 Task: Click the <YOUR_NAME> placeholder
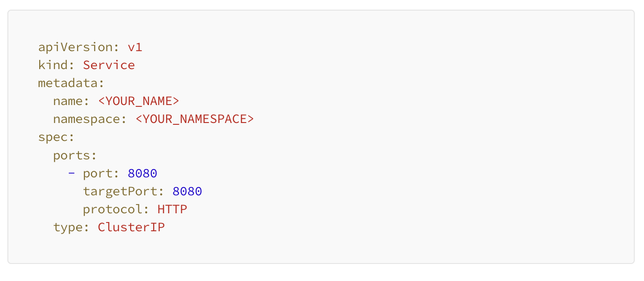point(138,101)
